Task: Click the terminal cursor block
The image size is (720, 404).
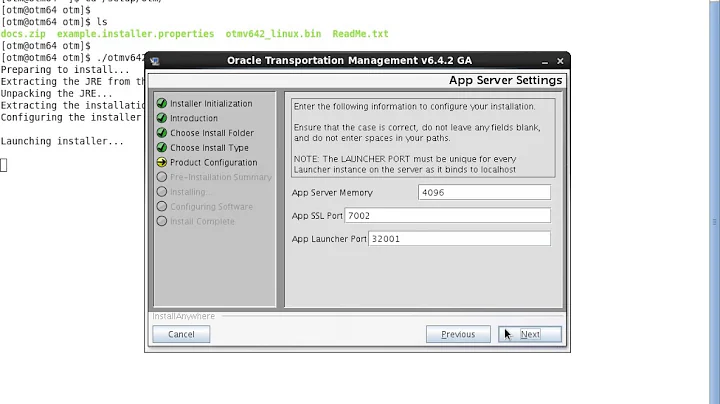Action: click(x=4, y=165)
